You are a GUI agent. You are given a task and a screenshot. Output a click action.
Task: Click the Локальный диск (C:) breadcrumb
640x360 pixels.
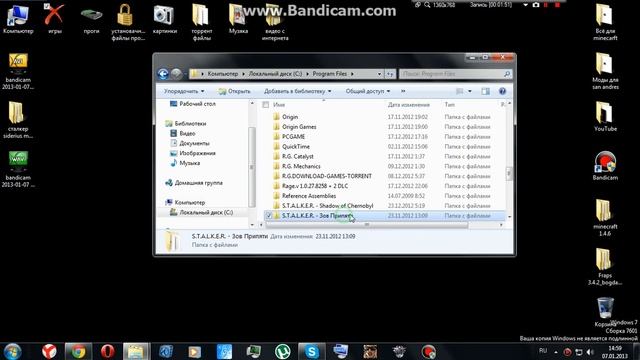(276, 74)
